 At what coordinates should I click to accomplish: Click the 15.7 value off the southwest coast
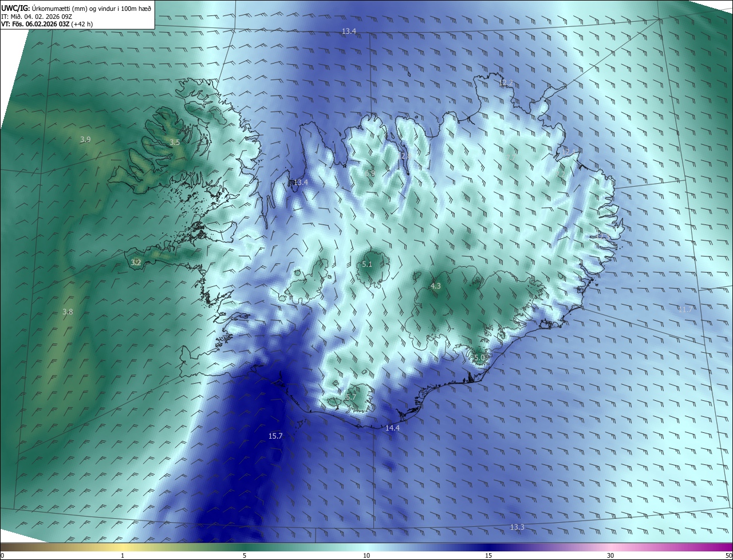coord(275,436)
